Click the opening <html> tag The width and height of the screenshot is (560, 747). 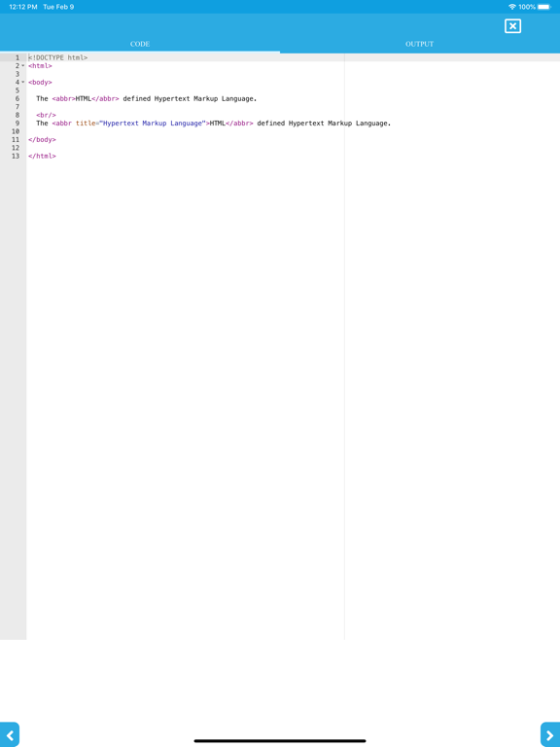[x=40, y=66]
